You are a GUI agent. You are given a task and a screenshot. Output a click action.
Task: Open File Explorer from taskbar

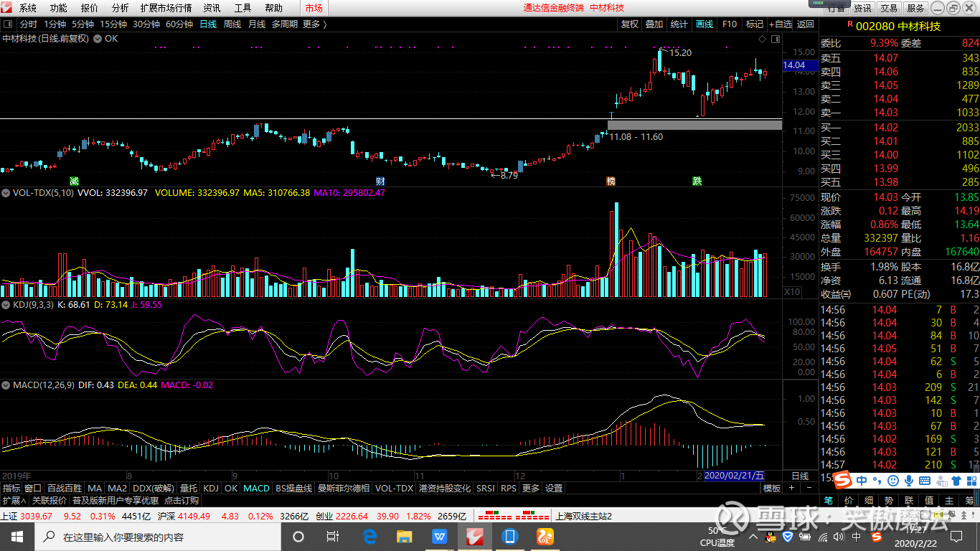[x=405, y=536]
